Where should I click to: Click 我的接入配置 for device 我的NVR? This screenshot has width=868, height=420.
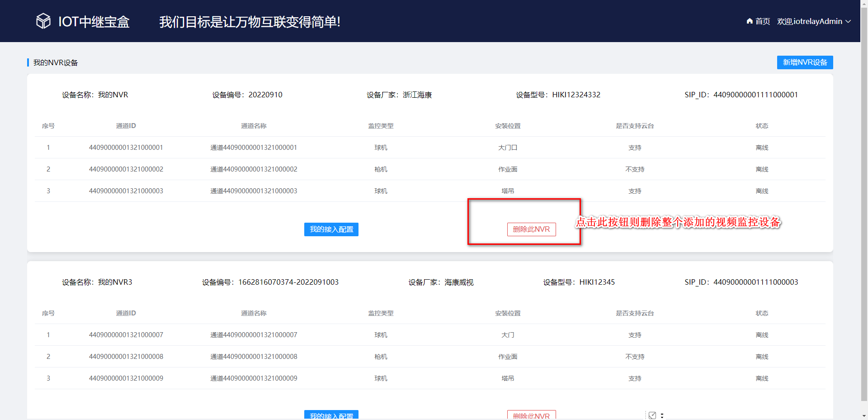click(x=331, y=229)
